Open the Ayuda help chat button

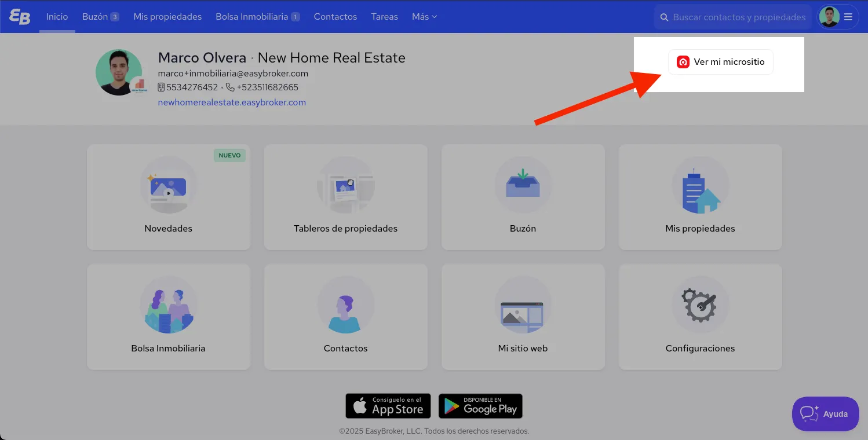click(826, 414)
